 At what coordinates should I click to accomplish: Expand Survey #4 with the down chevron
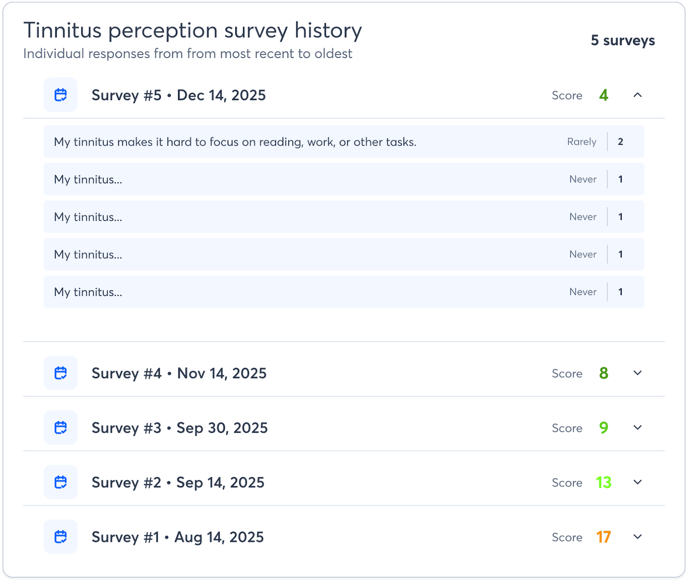(638, 373)
